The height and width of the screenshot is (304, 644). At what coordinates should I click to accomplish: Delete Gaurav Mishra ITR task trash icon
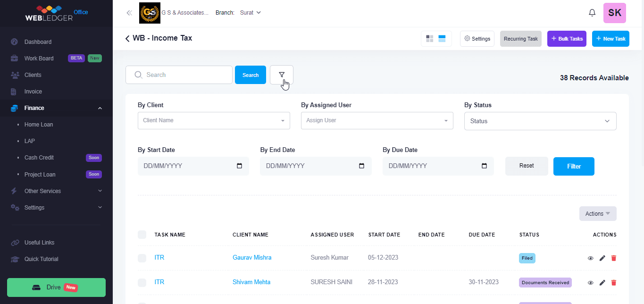click(x=613, y=258)
